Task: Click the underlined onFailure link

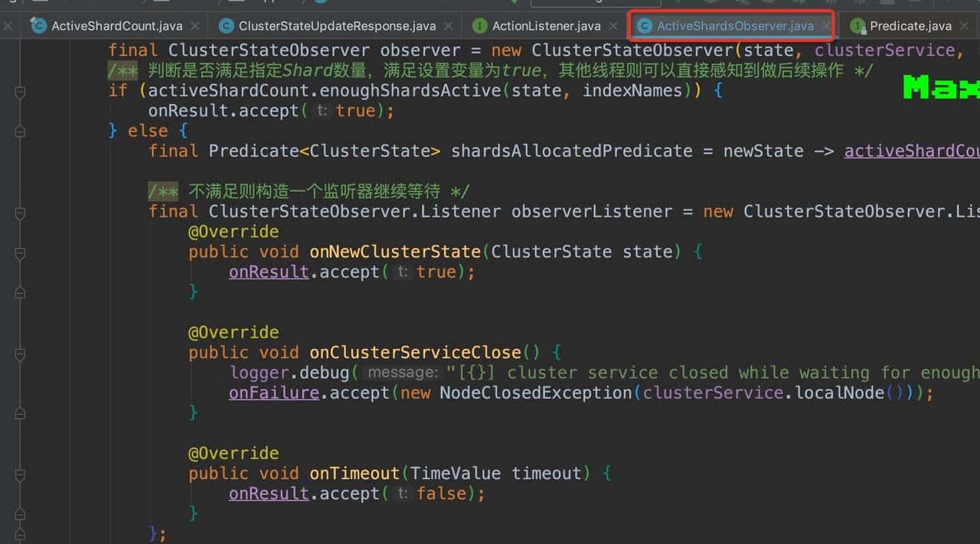Action: 273,393
